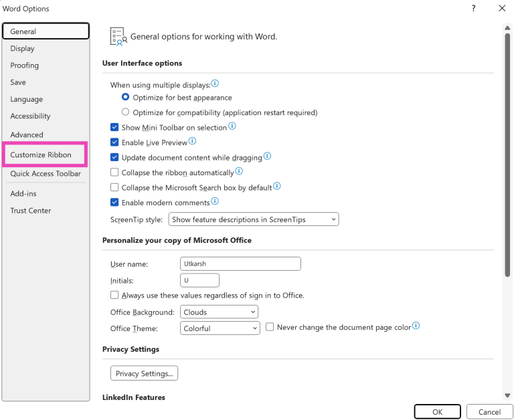Select Optimize for compatibility radio button
The height and width of the screenshot is (420, 514).
pyautogui.click(x=125, y=112)
